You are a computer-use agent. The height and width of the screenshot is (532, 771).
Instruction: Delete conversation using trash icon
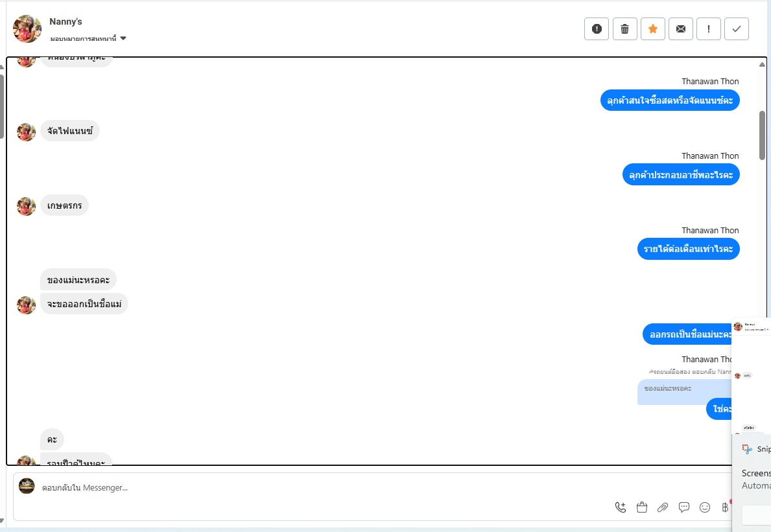(x=625, y=29)
